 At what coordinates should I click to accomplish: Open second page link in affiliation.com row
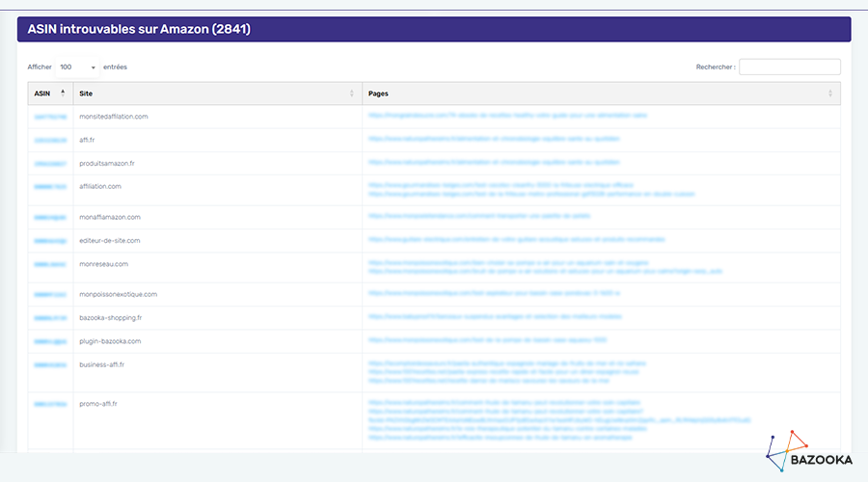pos(531,194)
